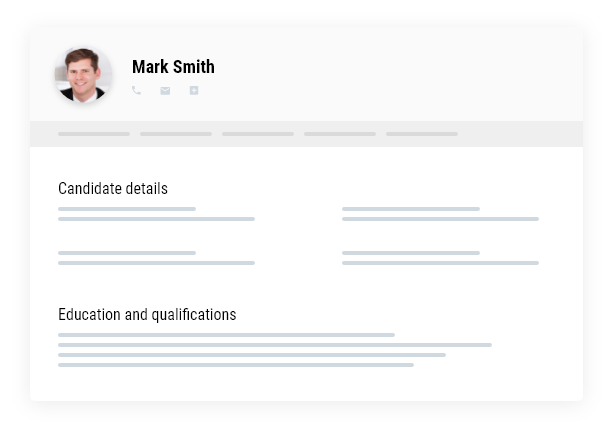Viewport: 613px width, 434px height.
Task: Select the top-right field under Candidate details
Action: [441, 214]
